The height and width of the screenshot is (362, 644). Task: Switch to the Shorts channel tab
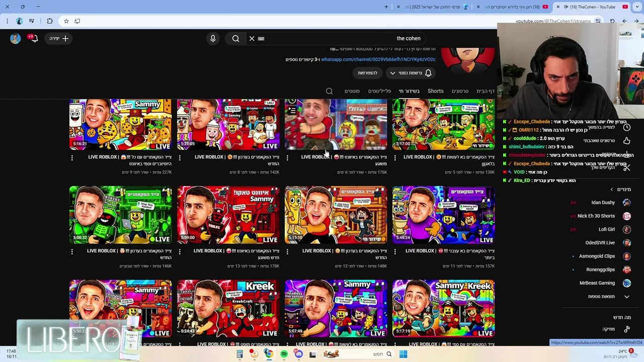(436, 91)
